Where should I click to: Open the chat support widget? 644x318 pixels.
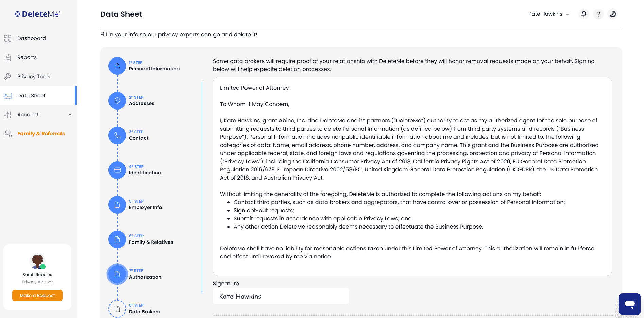pos(629,304)
